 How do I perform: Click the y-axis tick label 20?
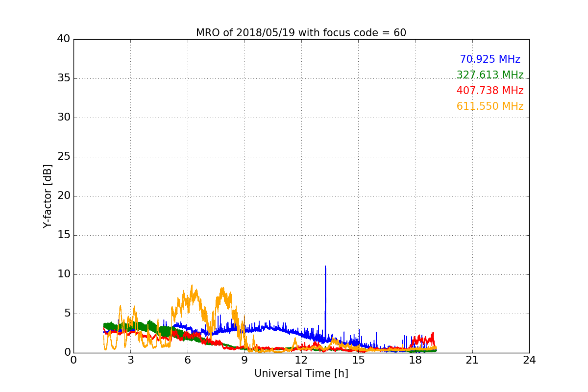click(x=64, y=196)
